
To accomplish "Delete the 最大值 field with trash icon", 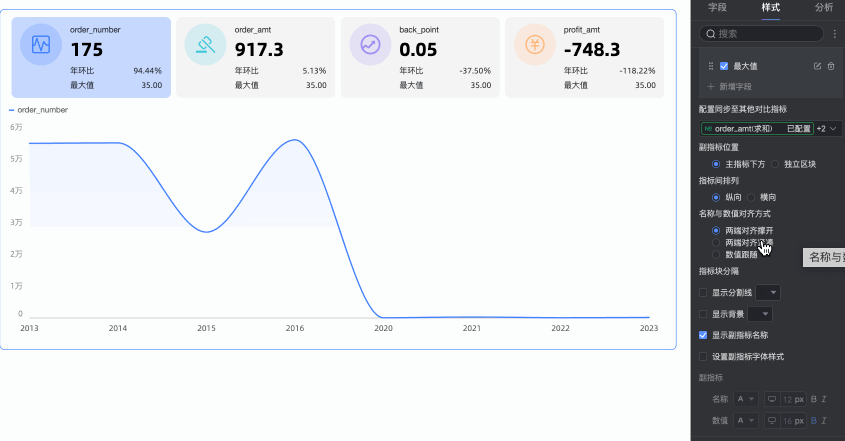I will [831, 66].
